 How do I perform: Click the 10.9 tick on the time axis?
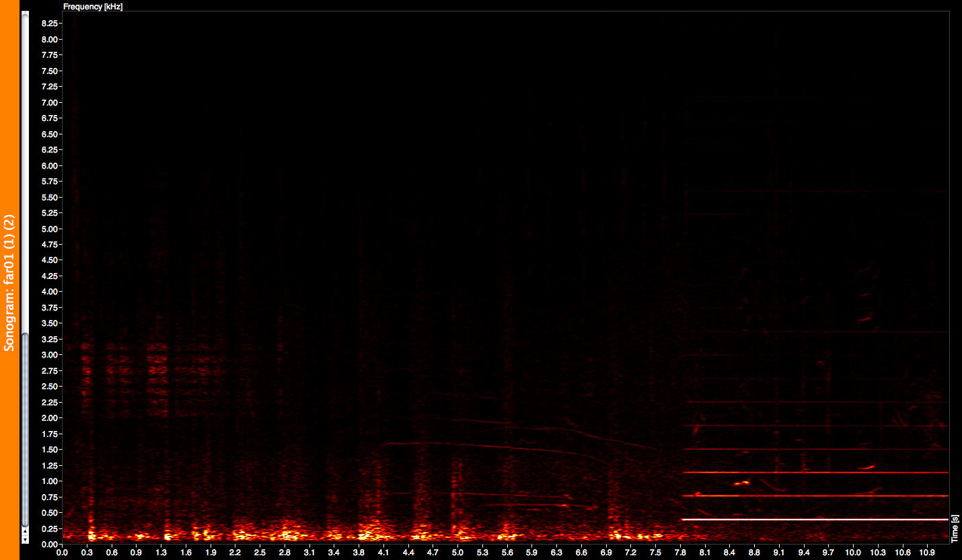coord(928,553)
